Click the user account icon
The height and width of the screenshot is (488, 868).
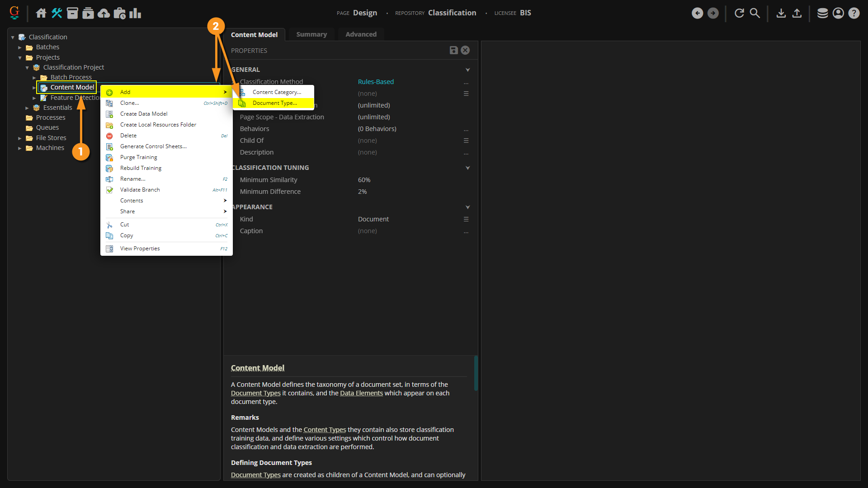838,13
